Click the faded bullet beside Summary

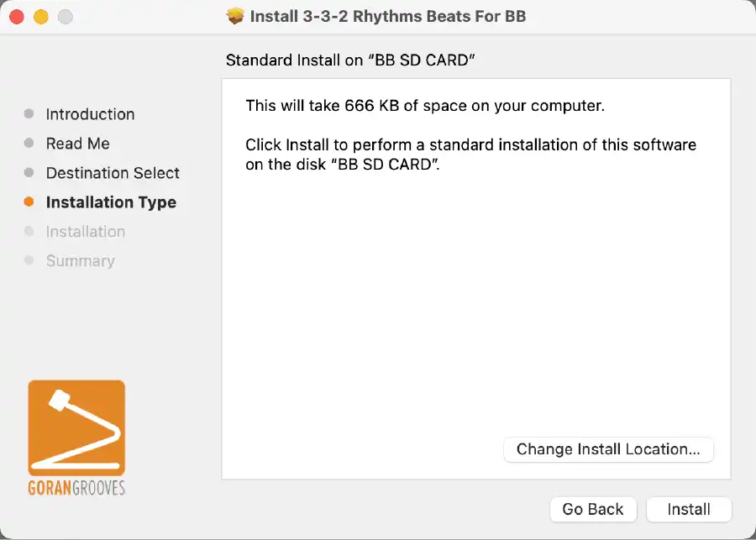coord(29,260)
